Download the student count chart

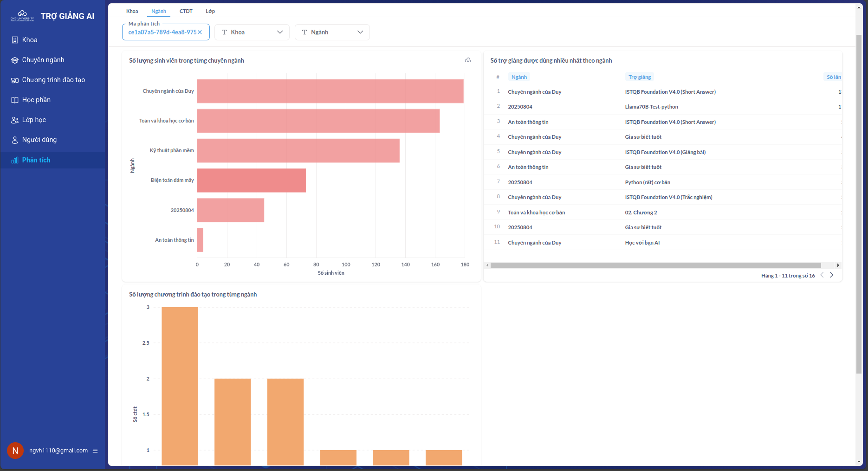468,60
